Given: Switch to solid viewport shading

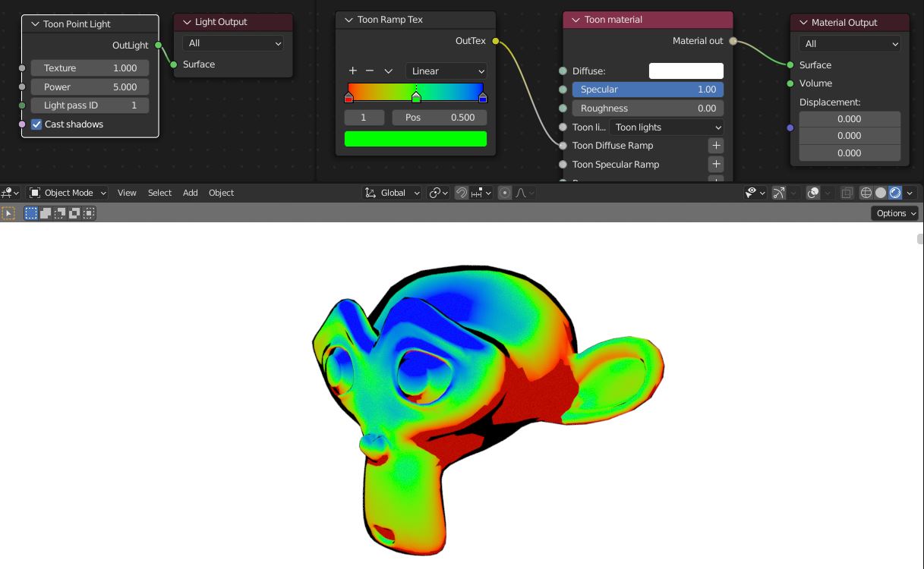Looking at the screenshot, I should coord(881,193).
